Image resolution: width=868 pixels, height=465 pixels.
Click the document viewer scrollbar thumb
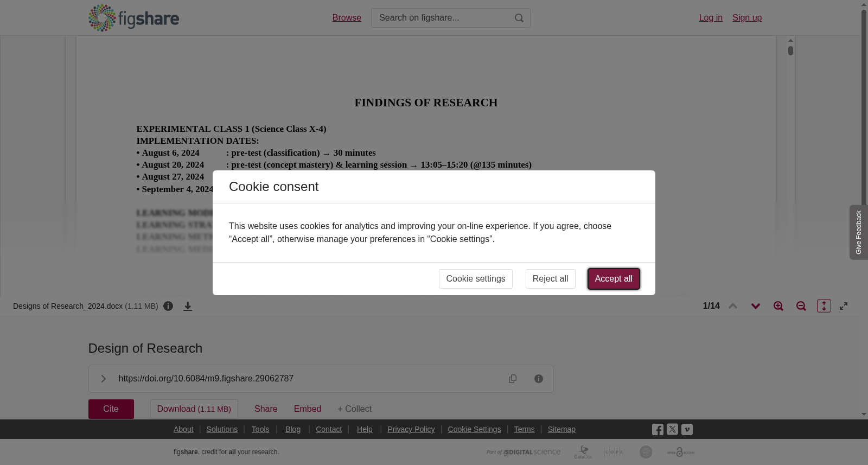tap(791, 50)
